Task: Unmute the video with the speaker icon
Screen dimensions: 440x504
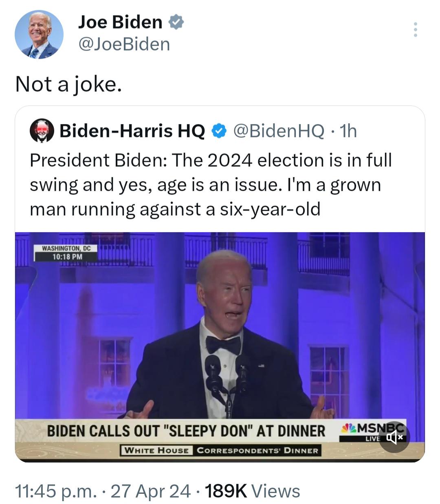Action: point(394,438)
